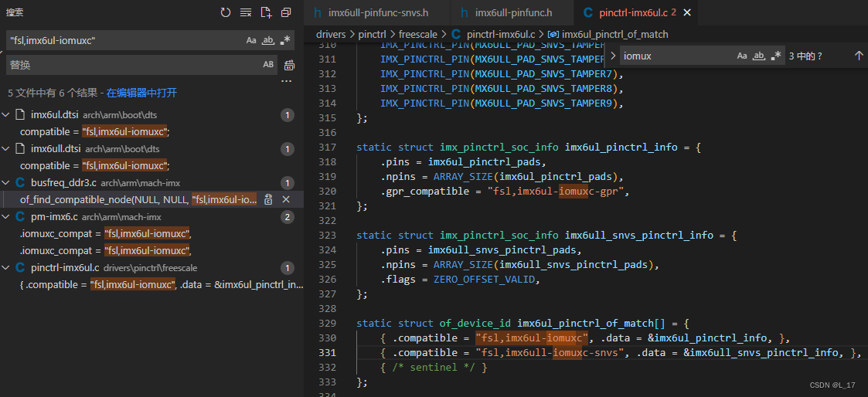Select the pinctrl-imx6ul.c editor tab
This screenshot has width=868, height=397.
tap(637, 12)
